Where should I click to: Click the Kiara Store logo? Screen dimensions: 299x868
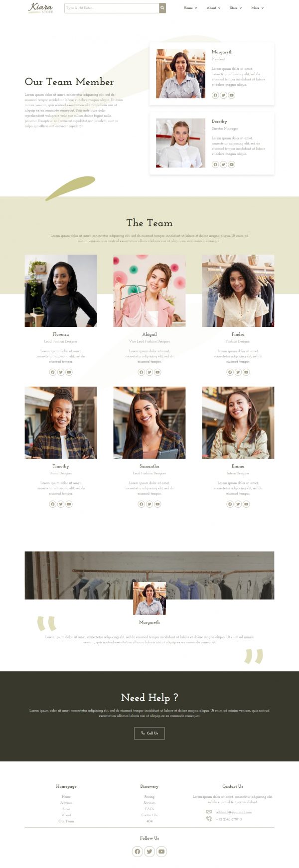[x=40, y=7]
